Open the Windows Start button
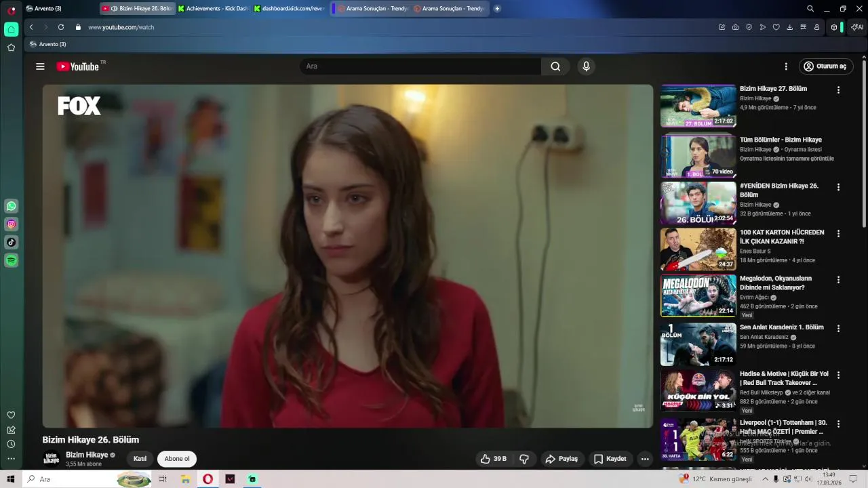 click(x=11, y=479)
